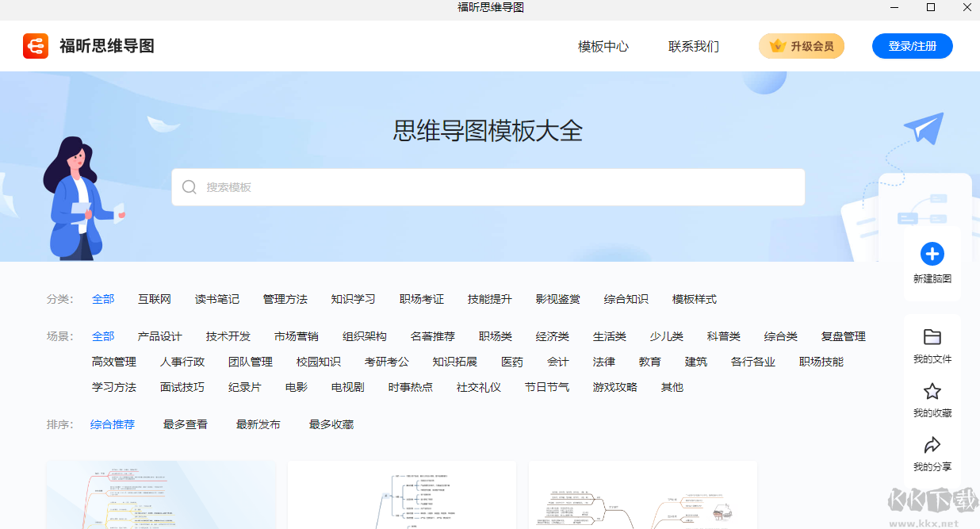Choose the 节日节气 scene filter
Screen dimensions: 980x529
click(x=546, y=386)
